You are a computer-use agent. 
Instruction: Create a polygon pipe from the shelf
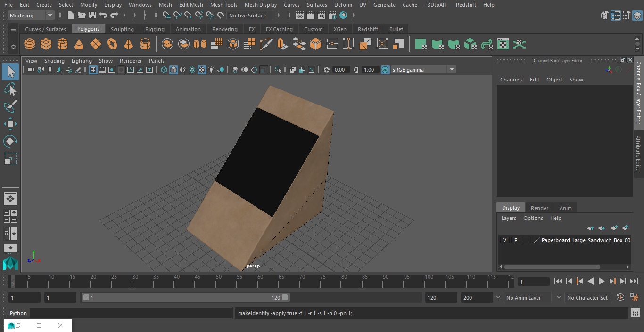pyautogui.click(x=145, y=44)
